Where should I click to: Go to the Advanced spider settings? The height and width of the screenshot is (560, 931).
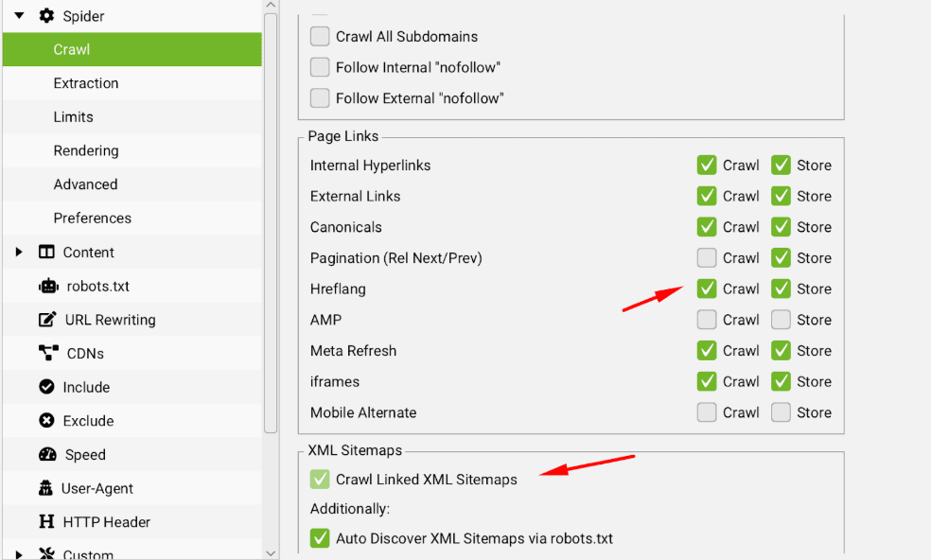coord(85,184)
